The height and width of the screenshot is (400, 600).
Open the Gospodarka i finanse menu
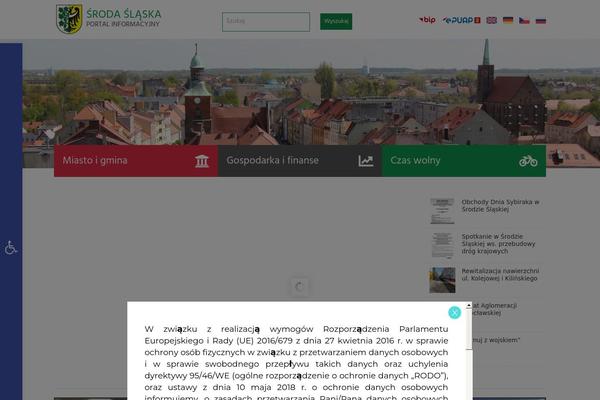[x=300, y=161]
